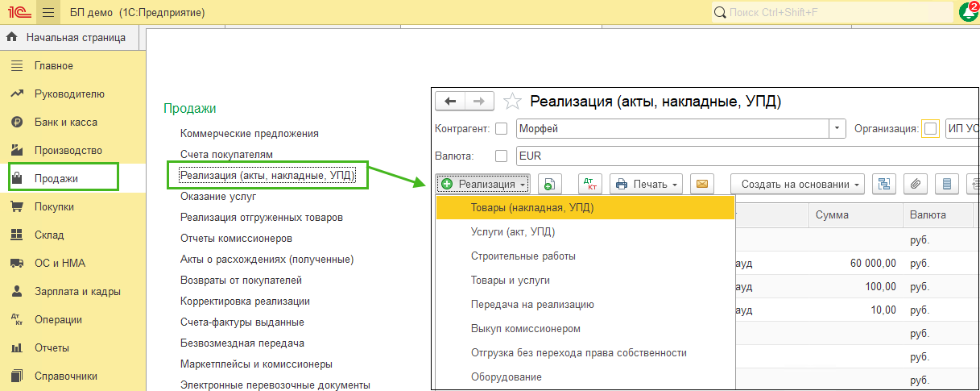This screenshot has height=391, width=980.
Task: Go forward with the right arrow button
Action: click(x=480, y=101)
